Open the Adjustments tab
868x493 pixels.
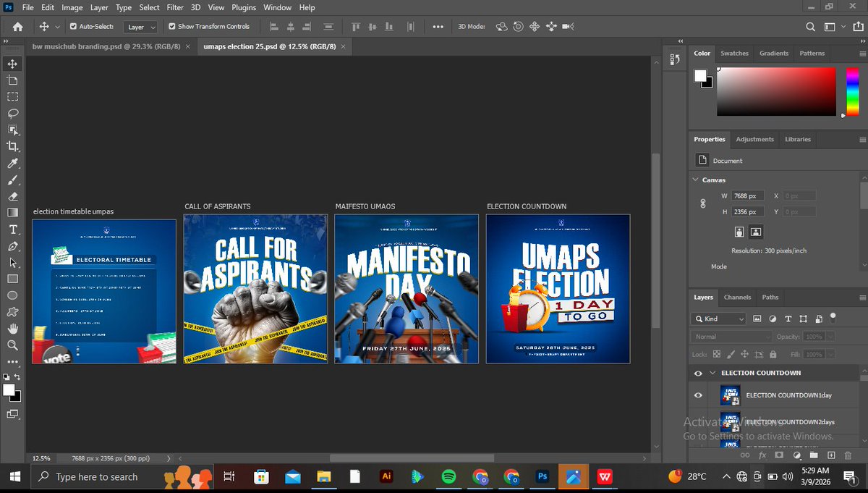(x=754, y=139)
